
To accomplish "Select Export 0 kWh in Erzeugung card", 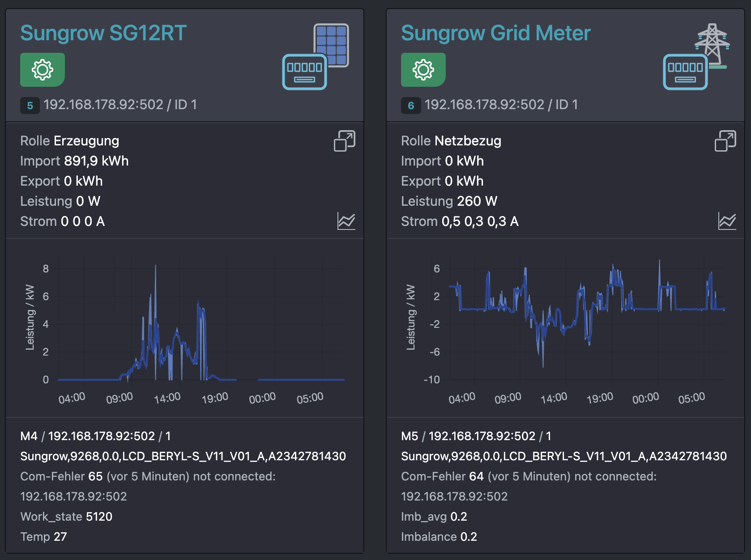I will coord(62,181).
